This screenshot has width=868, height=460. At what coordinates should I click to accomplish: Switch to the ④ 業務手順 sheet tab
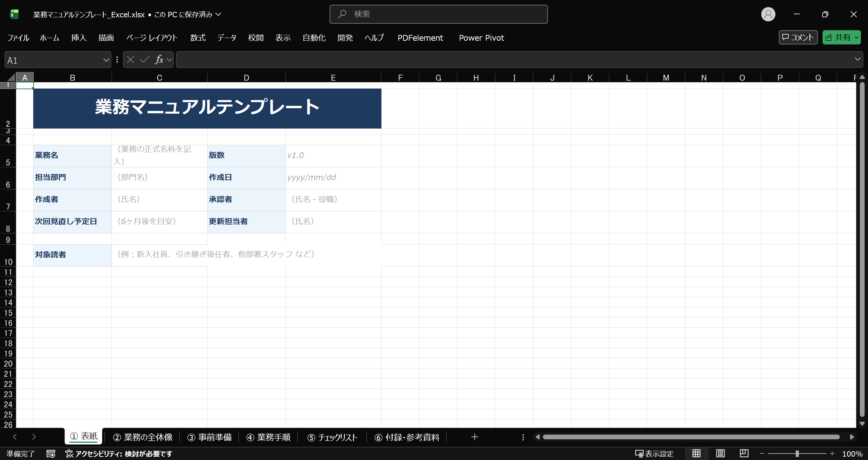pos(268,437)
